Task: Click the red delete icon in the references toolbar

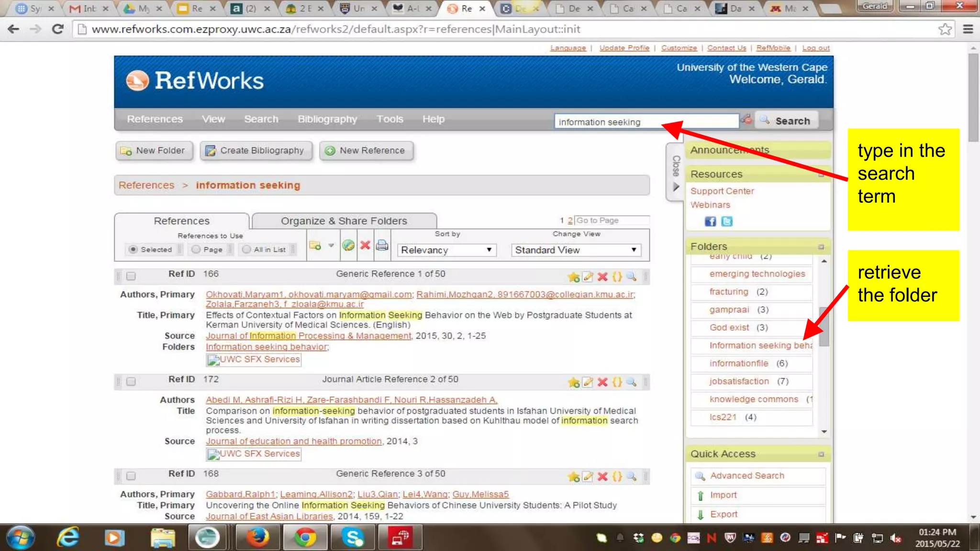Action: point(365,245)
